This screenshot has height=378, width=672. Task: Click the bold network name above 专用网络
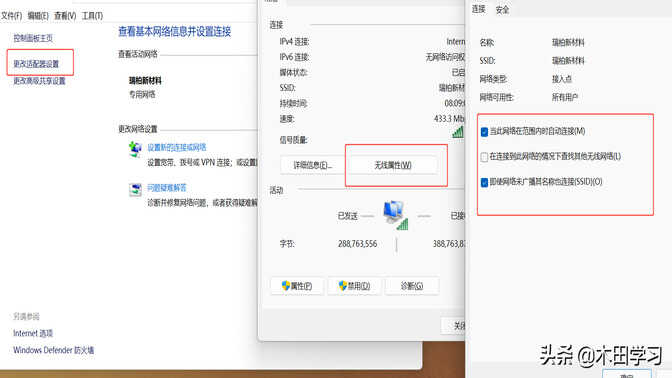145,80
